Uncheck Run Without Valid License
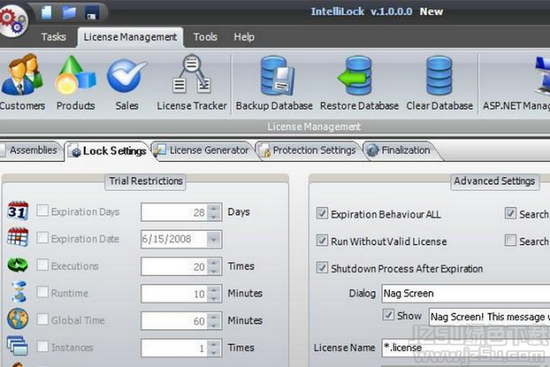This screenshot has width=550, height=367. coord(322,240)
